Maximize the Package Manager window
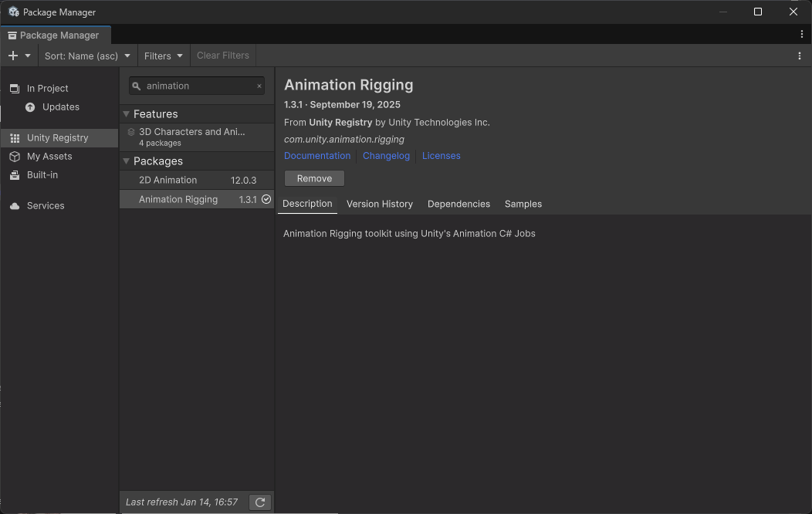 click(758, 12)
